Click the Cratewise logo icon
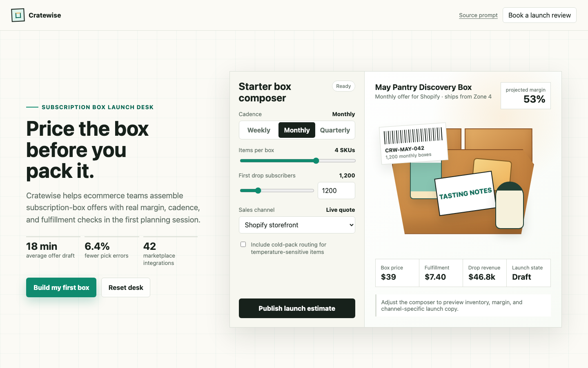 18,15
